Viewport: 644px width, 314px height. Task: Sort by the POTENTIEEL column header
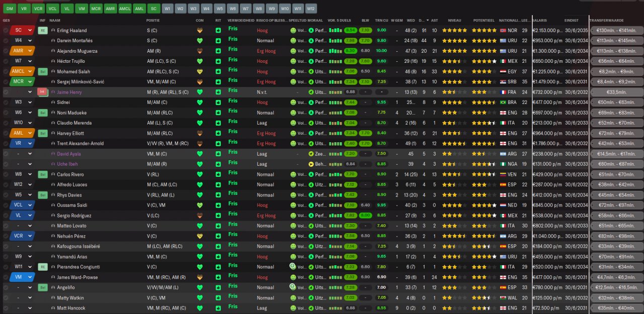483,20
